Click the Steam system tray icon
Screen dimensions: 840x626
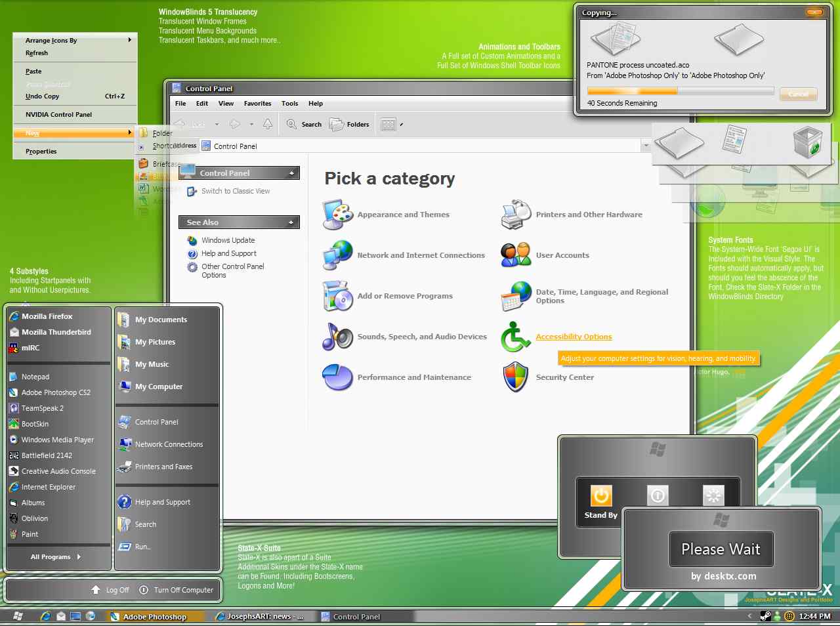[765, 616]
